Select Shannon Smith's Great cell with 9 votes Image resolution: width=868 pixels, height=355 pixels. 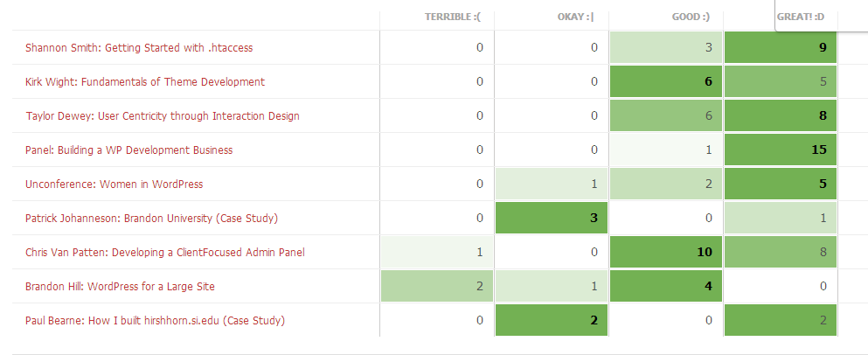[x=781, y=47]
